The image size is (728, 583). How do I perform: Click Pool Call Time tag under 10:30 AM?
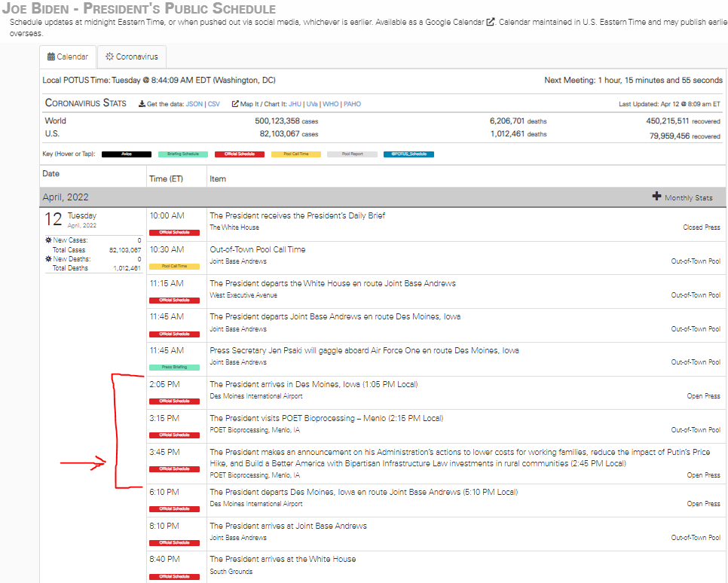pos(174,267)
